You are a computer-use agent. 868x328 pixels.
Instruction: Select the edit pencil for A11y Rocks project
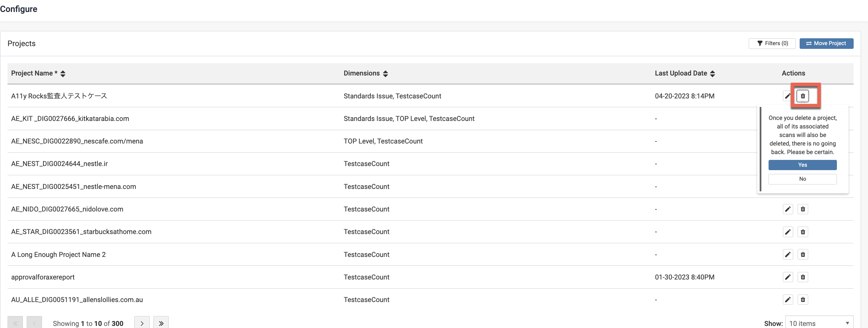(788, 96)
